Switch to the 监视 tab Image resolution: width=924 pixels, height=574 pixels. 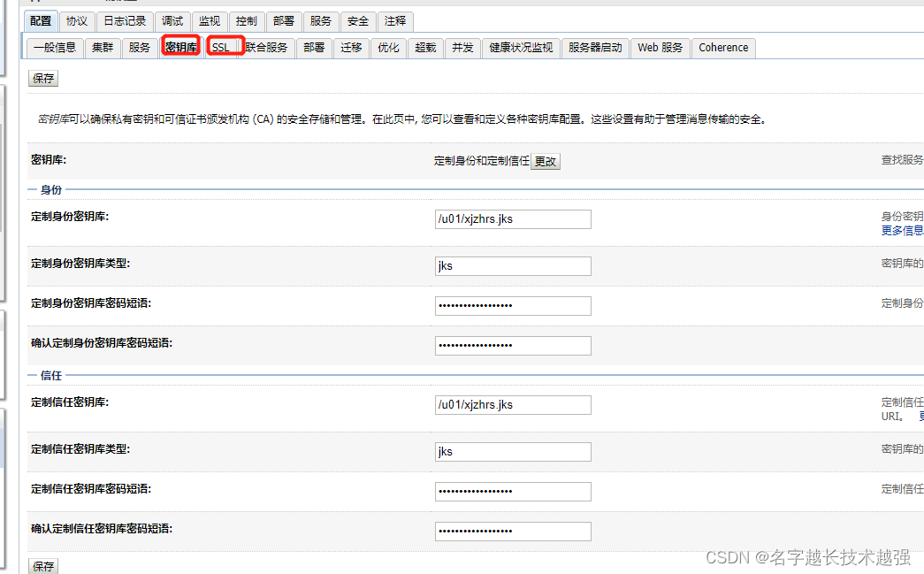pyautogui.click(x=210, y=20)
